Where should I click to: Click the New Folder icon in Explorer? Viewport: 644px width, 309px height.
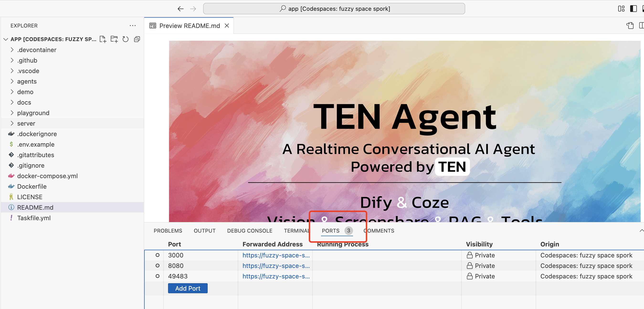(114, 39)
